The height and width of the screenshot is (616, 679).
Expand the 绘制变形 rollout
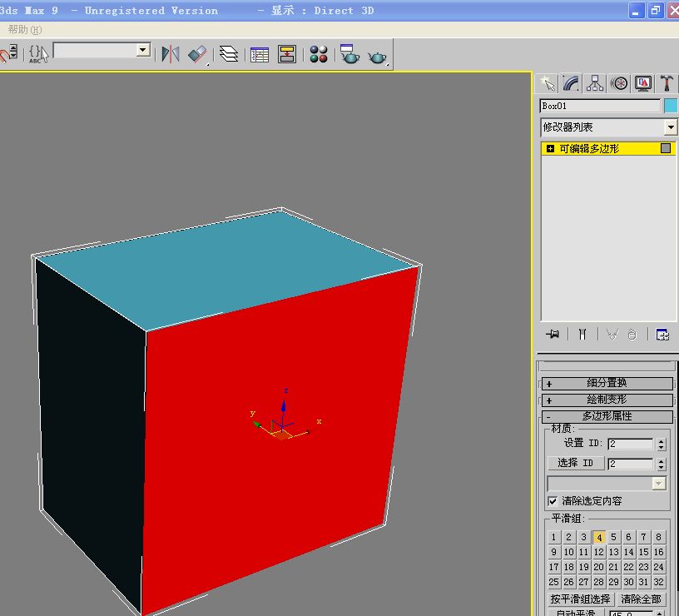(x=607, y=400)
